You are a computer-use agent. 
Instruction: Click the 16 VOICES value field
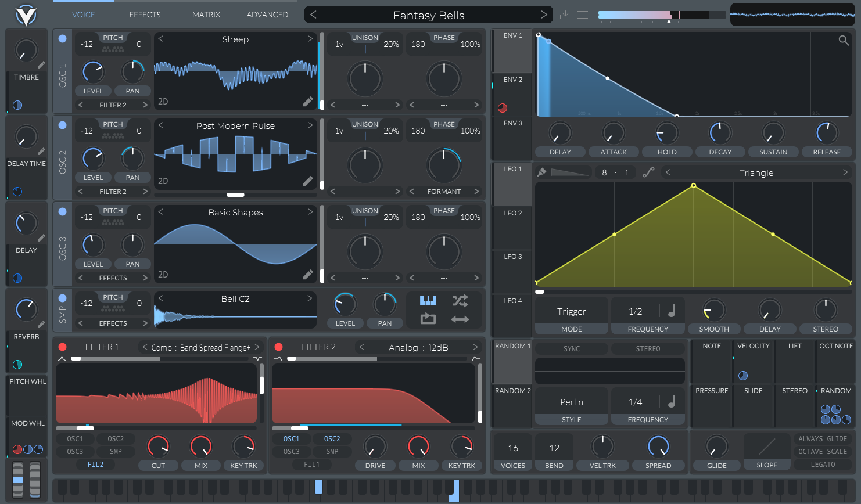coord(513,448)
